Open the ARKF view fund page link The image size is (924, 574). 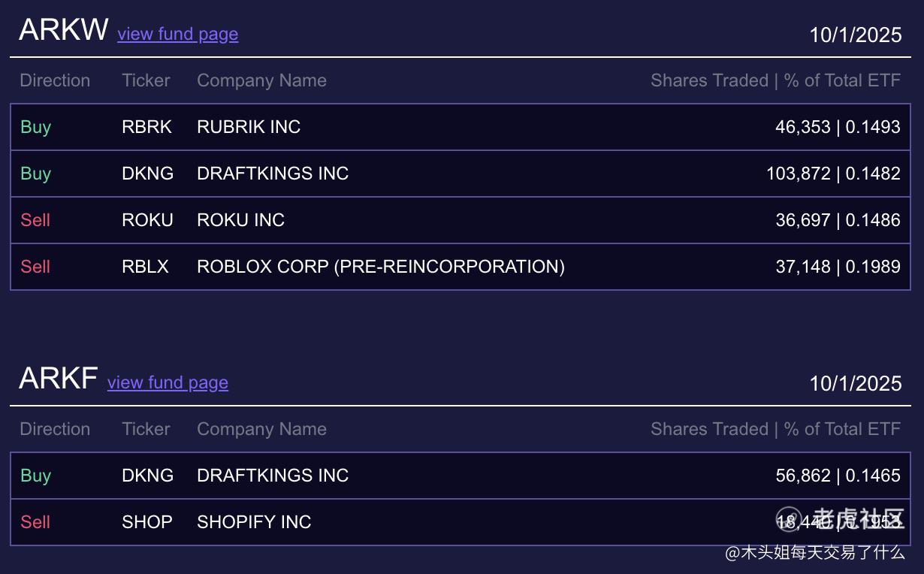coord(168,382)
